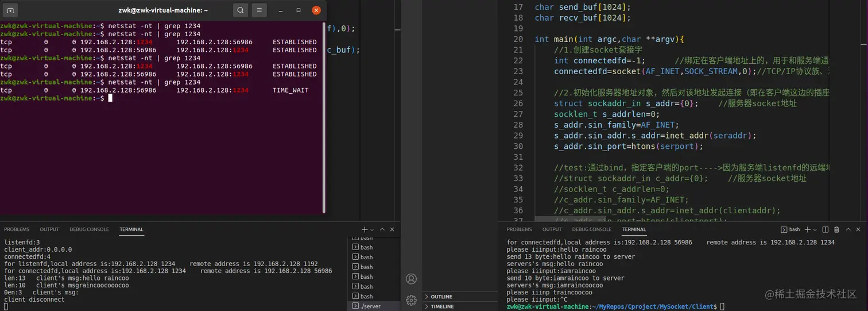Select TERMINAL tab in server panel
Screen dimensions: 868x311
click(x=131, y=229)
